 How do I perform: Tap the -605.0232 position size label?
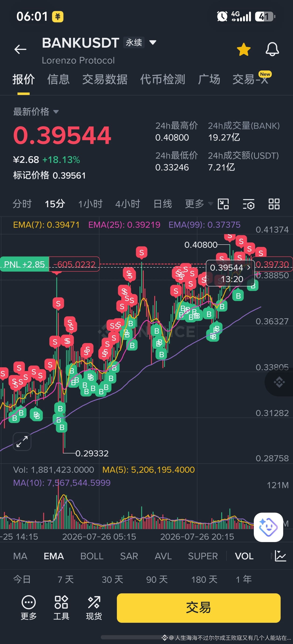click(74, 264)
